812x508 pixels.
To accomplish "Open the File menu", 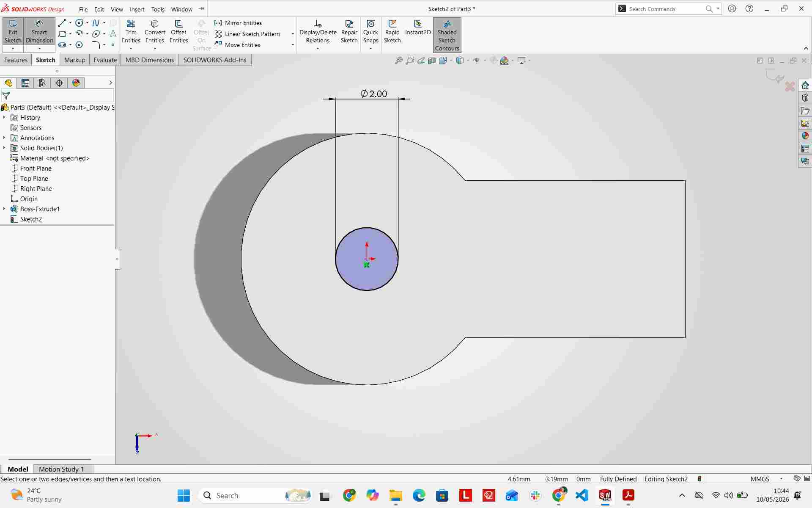I will 83,9.
